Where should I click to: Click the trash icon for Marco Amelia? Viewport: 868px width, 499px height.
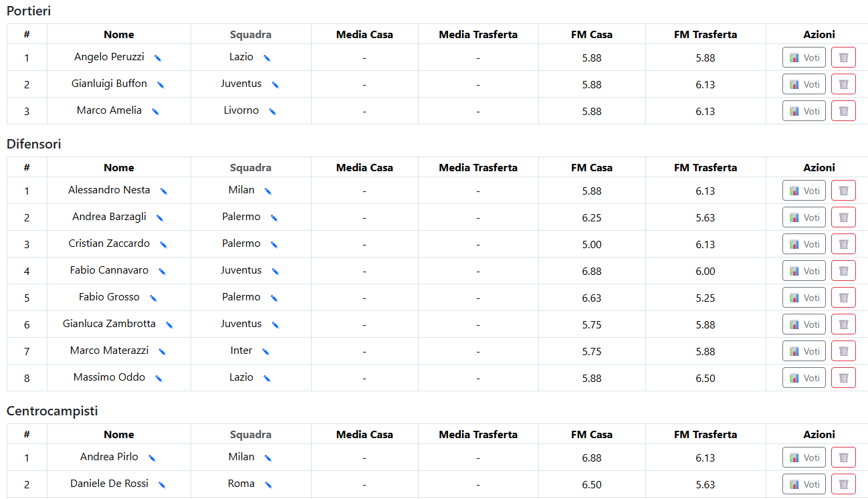(843, 111)
